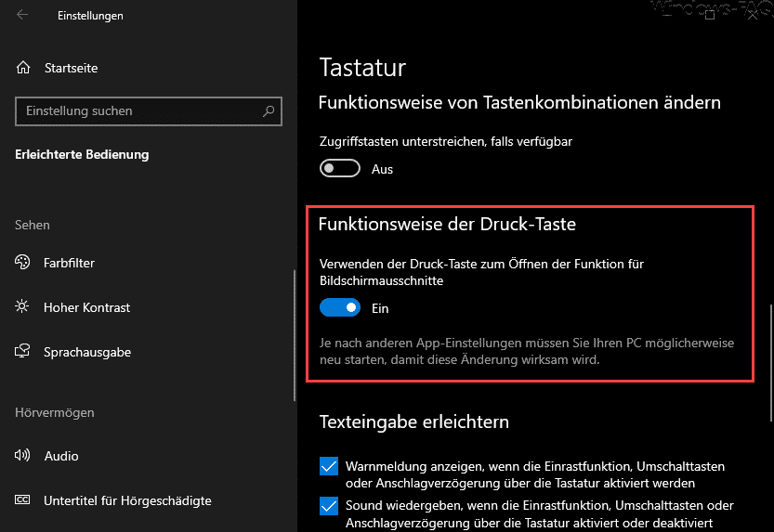Focus the Einstellung suchen search field

(x=149, y=110)
